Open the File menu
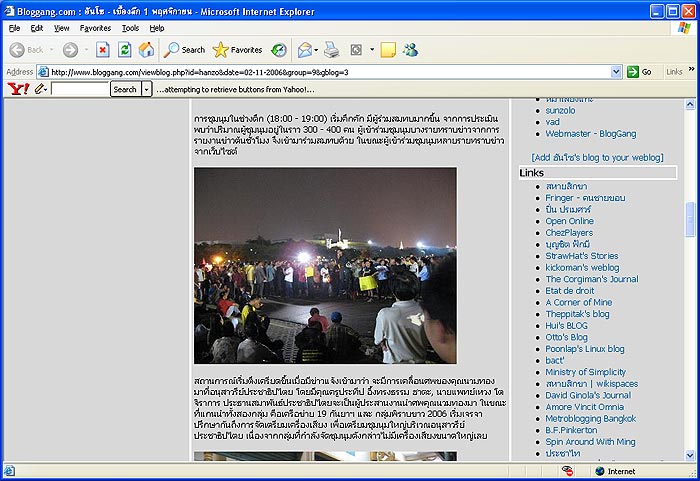Image resolution: width=700 pixels, height=481 pixels. [x=14, y=28]
